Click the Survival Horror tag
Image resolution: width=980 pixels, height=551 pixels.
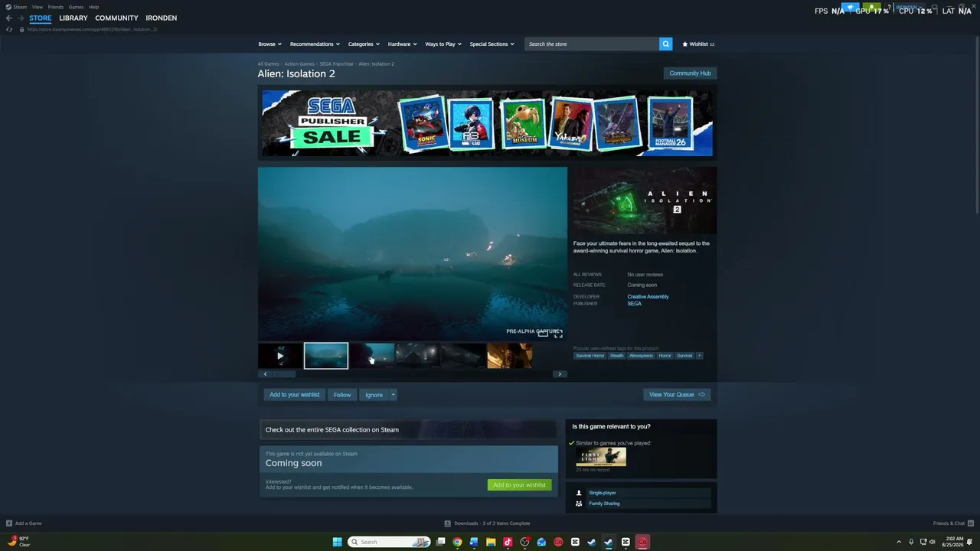pos(590,355)
